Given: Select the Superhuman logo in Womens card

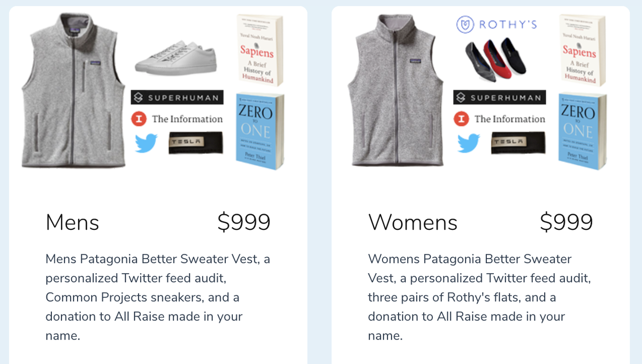Looking at the screenshot, I should 500,97.
